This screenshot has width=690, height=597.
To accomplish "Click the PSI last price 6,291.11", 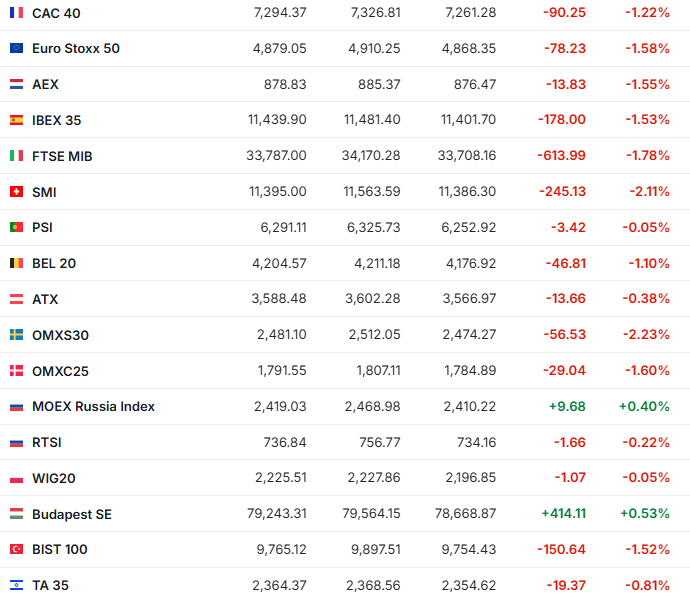I will (283, 228).
